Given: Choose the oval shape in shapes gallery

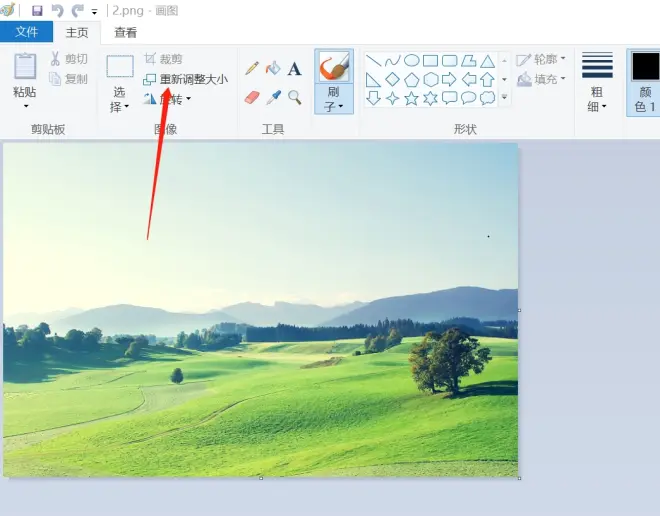Looking at the screenshot, I should [411, 61].
